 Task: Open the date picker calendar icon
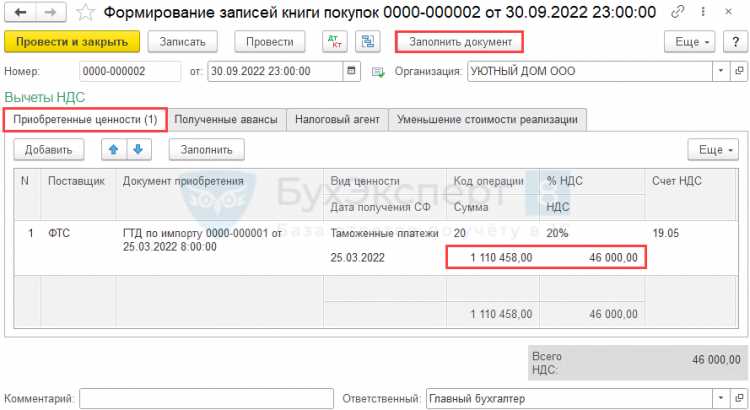tap(352, 71)
